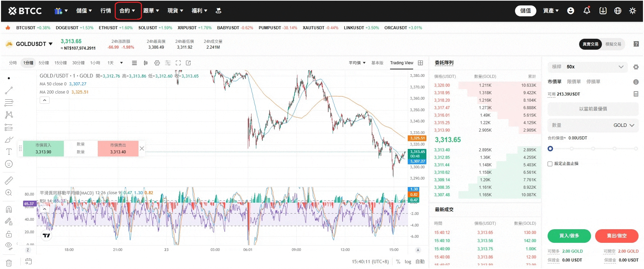Select the 5分鐘 timeframe
The image size is (644, 269).
(x=44, y=63)
